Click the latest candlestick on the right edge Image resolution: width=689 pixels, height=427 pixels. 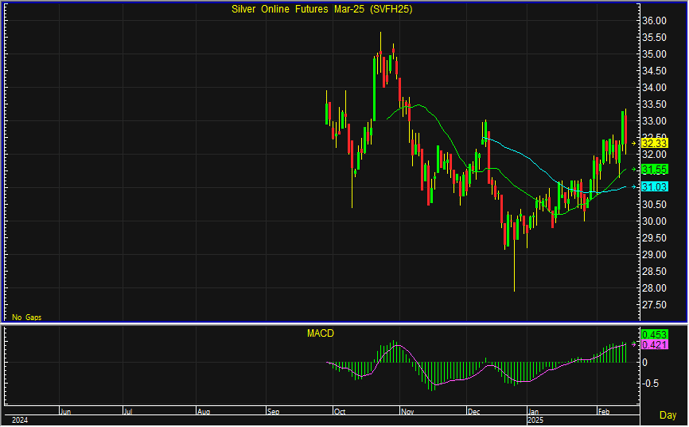(625, 125)
